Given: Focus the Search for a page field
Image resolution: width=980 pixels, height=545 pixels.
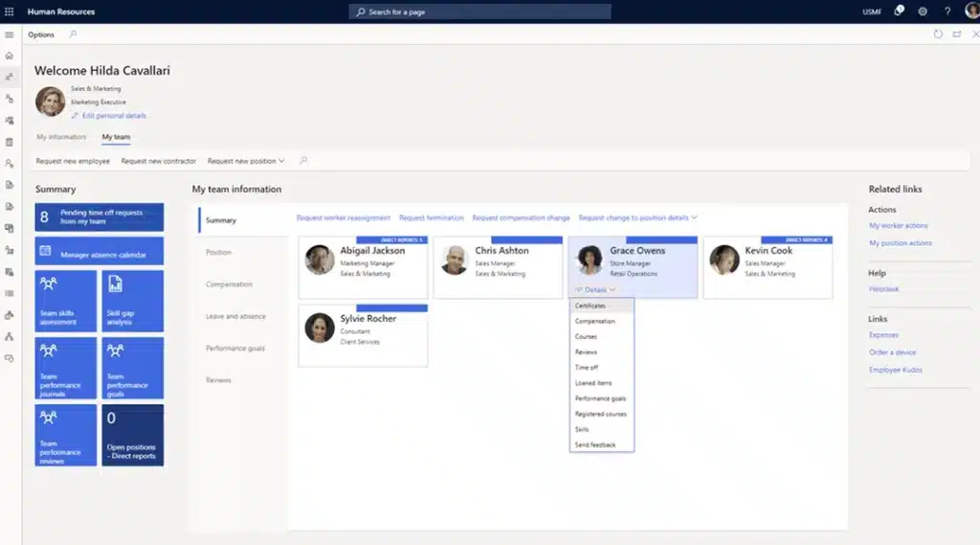Looking at the screenshot, I should click(479, 11).
